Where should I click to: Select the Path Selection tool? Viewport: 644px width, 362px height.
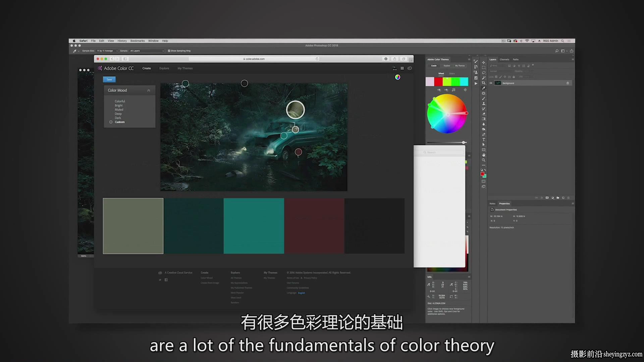point(484,145)
